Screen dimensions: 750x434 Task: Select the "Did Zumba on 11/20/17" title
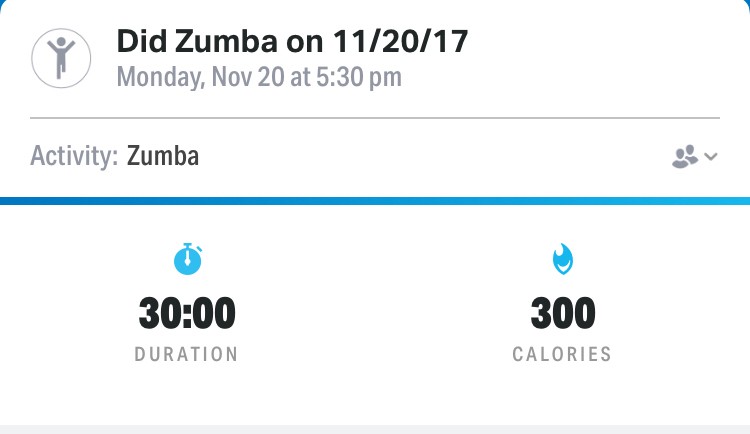pyautogui.click(x=292, y=41)
